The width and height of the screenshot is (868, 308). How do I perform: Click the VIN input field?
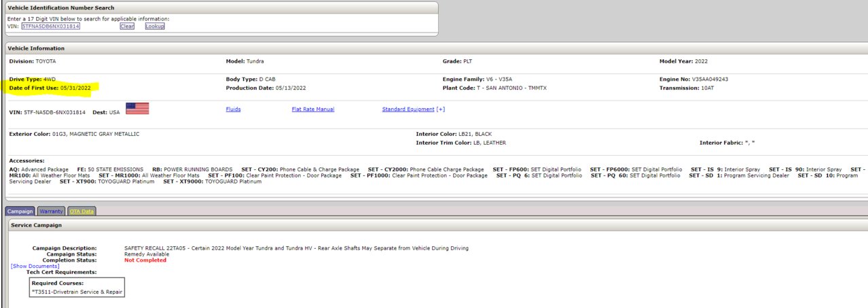click(51, 27)
